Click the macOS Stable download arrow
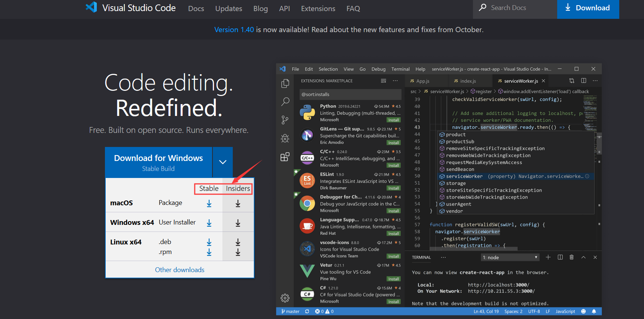 [x=209, y=203]
